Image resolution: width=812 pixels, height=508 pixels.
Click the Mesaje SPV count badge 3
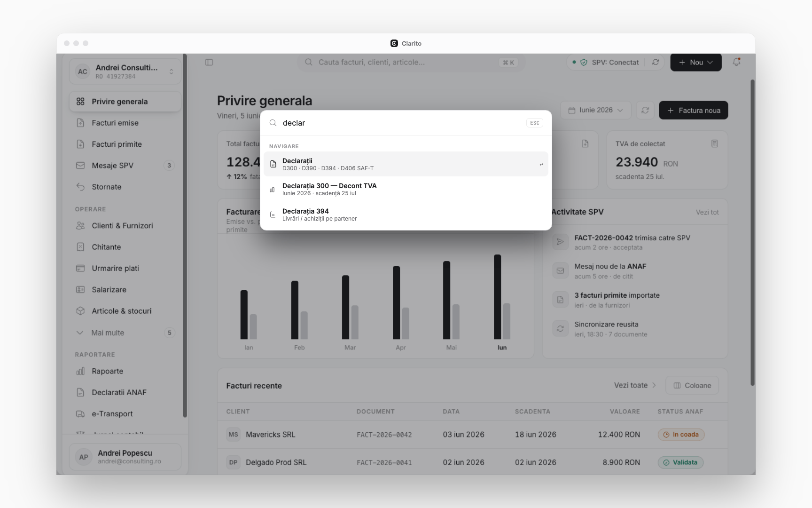(x=169, y=166)
